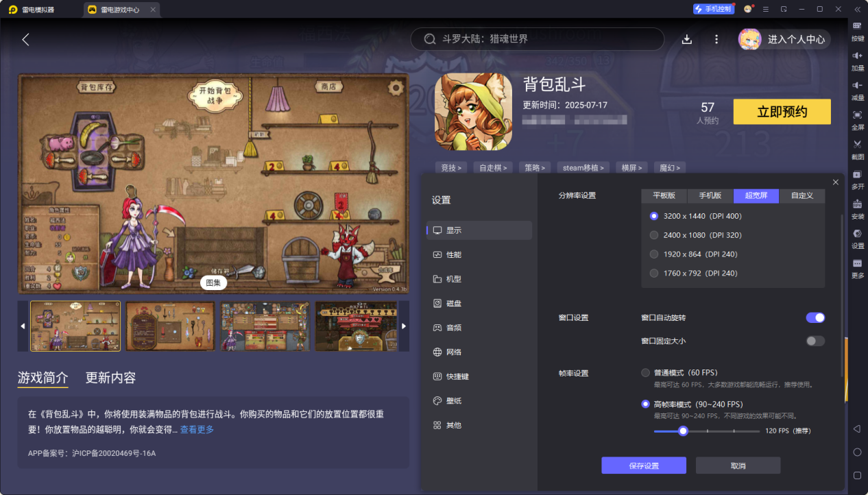Click the yellow 立即预约 button
The height and width of the screenshot is (495, 868).
point(782,112)
